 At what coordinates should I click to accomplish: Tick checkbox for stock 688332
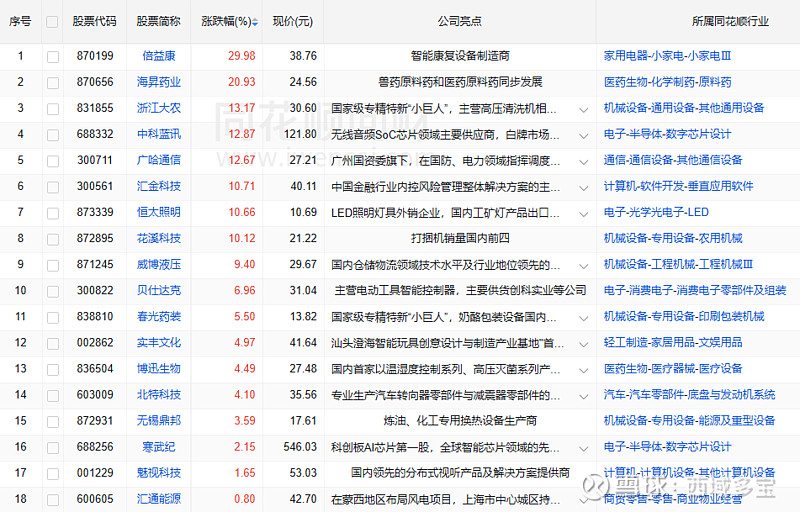(53, 135)
